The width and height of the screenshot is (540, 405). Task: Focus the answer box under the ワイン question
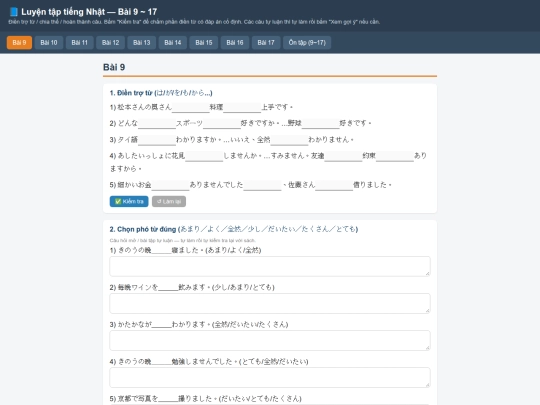pos(270,303)
